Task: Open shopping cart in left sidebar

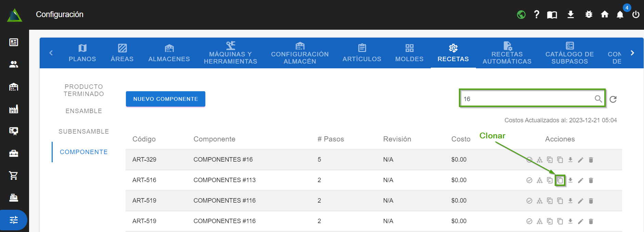Action: (x=14, y=176)
